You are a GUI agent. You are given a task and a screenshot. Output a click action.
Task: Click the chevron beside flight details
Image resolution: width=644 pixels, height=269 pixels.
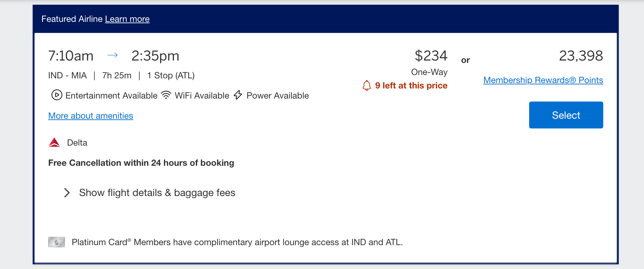click(x=67, y=192)
